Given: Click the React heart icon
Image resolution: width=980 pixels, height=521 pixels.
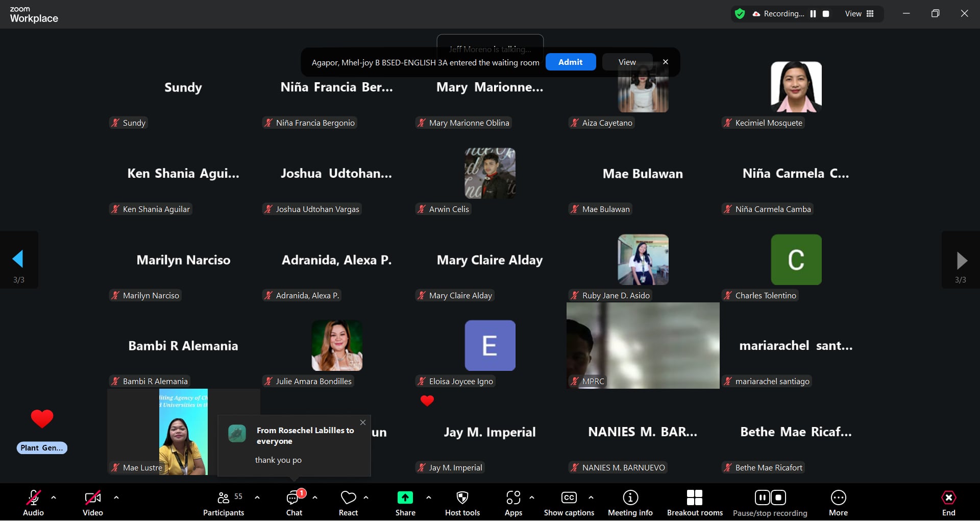Looking at the screenshot, I should click(x=348, y=503).
